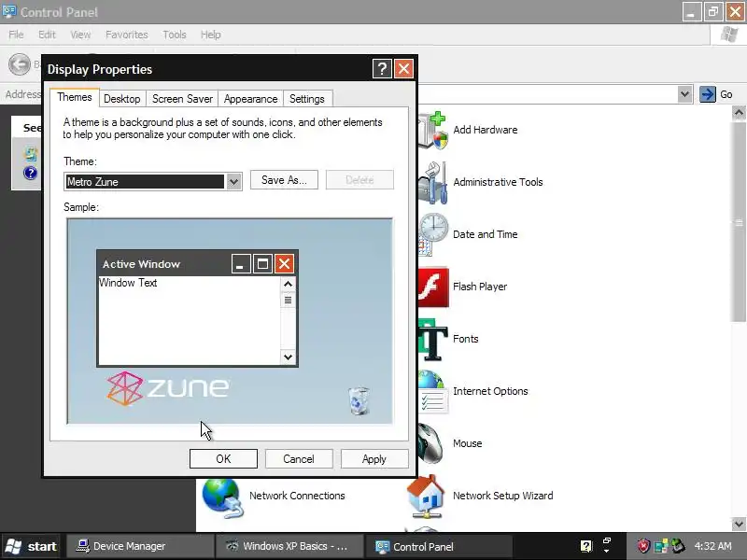Click the question mark icon on taskbar
The height and width of the screenshot is (560, 747).
[x=586, y=546]
